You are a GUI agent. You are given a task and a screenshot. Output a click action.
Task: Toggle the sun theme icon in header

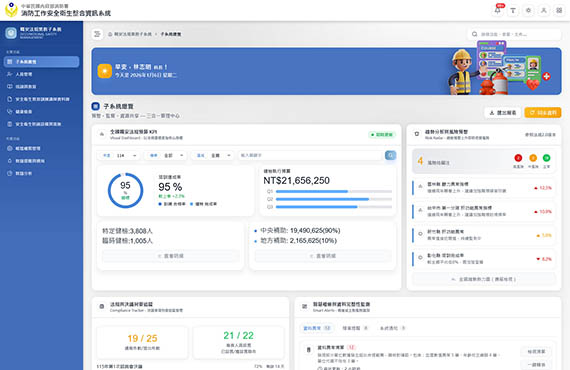click(528, 11)
